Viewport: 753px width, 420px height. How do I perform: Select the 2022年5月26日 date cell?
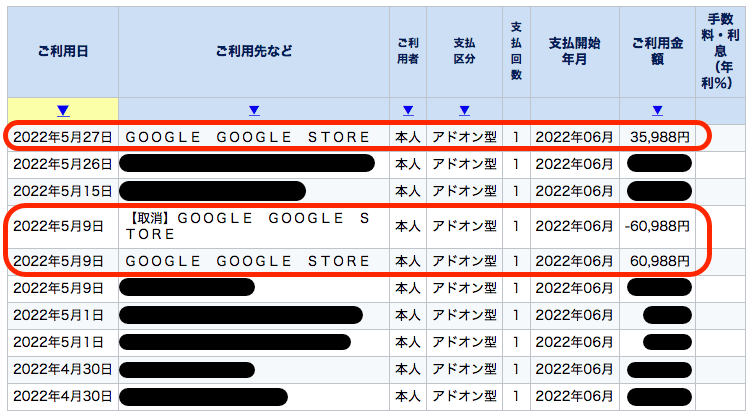click(x=63, y=164)
